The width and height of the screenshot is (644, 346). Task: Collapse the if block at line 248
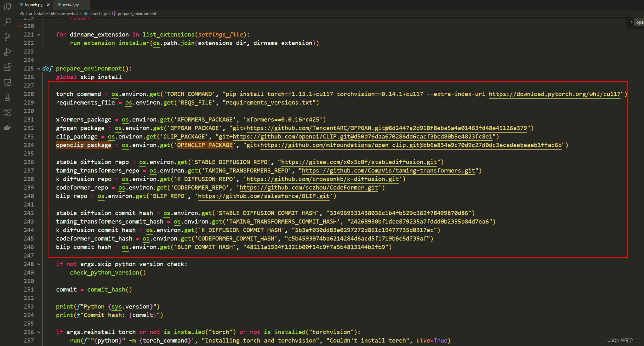pos(39,264)
